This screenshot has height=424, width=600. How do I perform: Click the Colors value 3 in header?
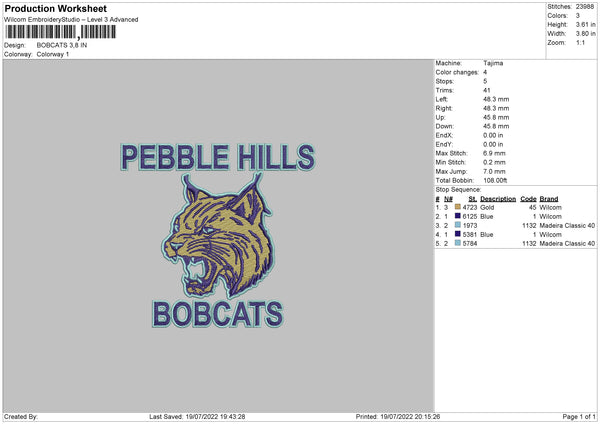578,16
